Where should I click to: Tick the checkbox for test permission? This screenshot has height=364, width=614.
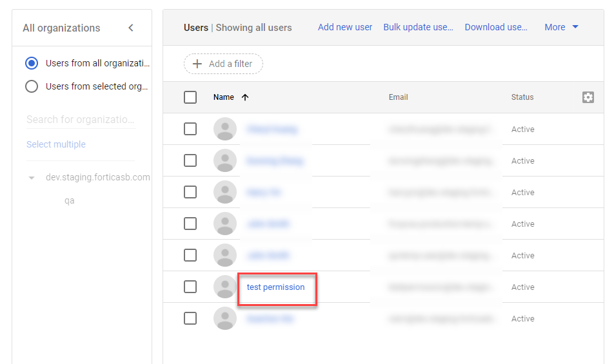tap(190, 287)
